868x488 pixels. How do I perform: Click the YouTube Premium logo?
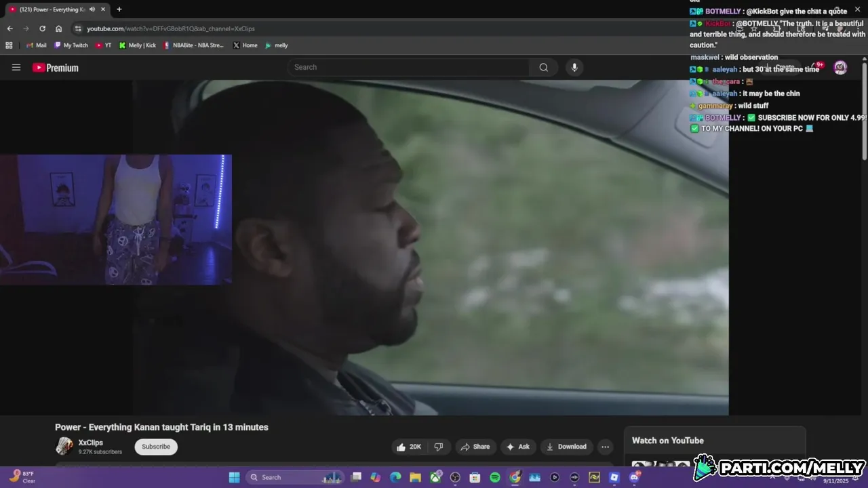pos(56,68)
